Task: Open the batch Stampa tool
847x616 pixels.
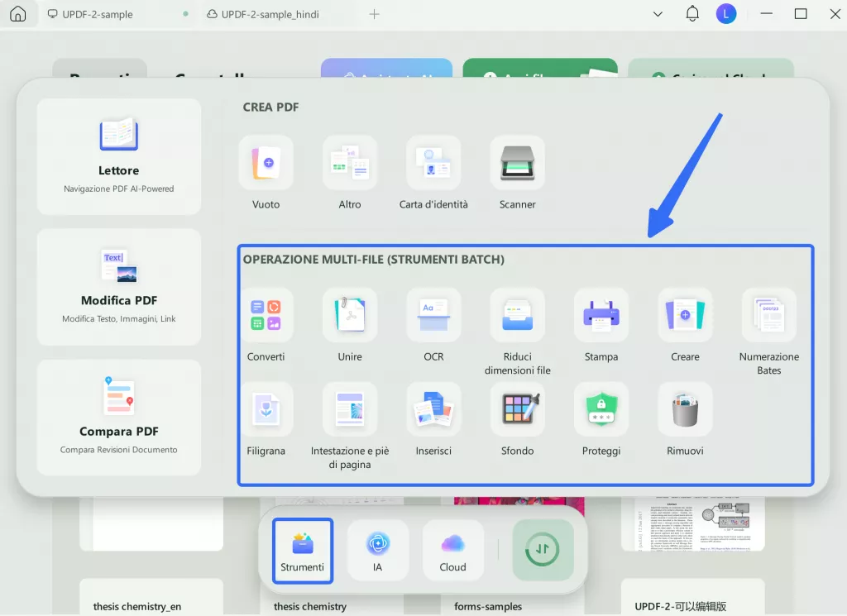Action: (601, 326)
